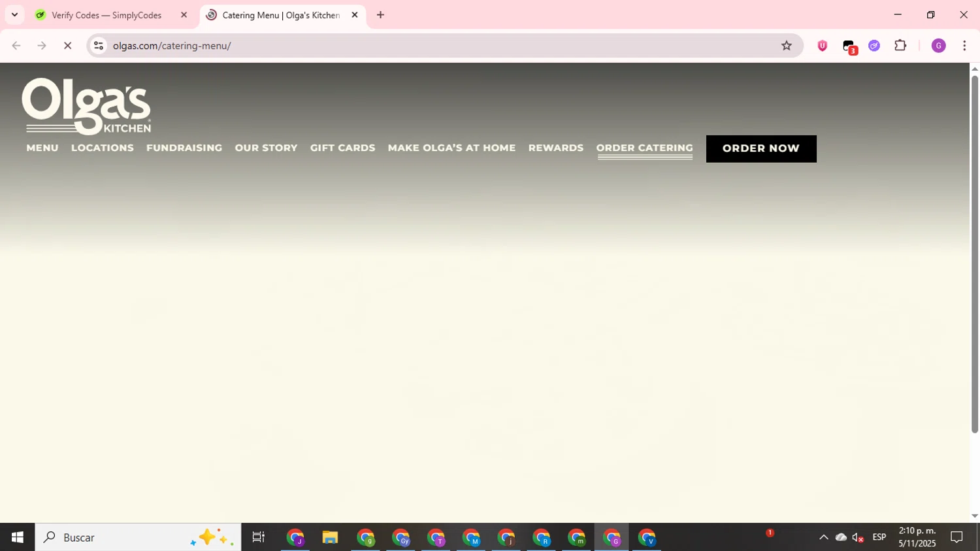The height and width of the screenshot is (551, 980).
Task: Open File Explorer from taskbar
Action: [x=330, y=537]
